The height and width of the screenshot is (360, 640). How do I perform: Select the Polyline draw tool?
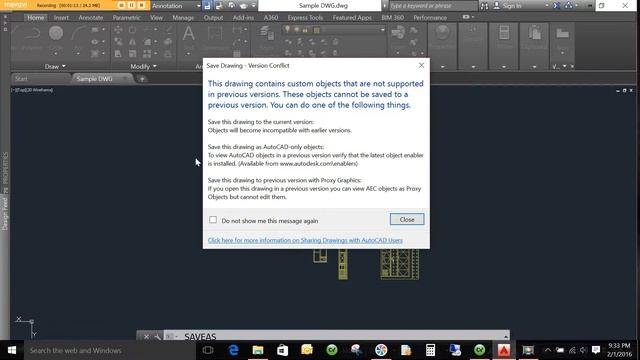coord(31,33)
